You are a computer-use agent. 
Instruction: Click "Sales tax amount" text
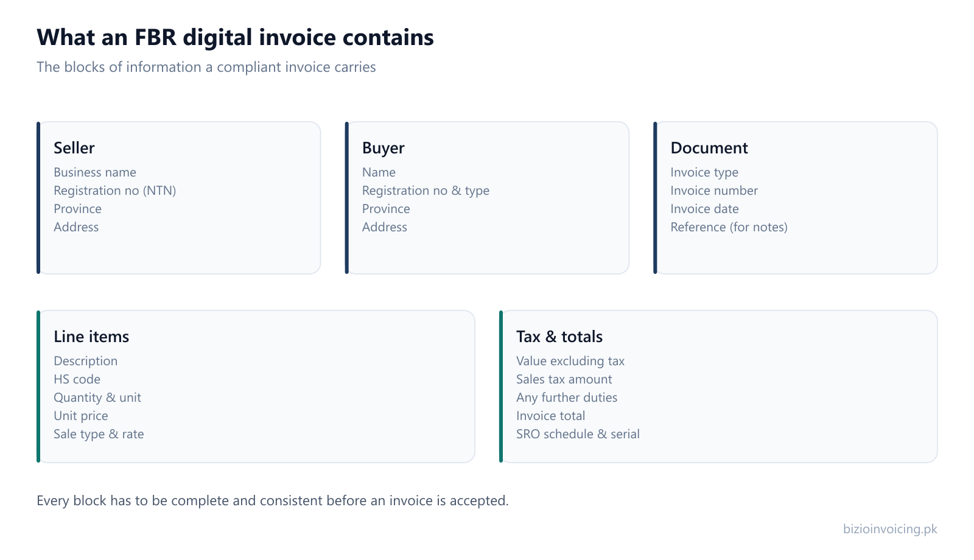pos(564,379)
